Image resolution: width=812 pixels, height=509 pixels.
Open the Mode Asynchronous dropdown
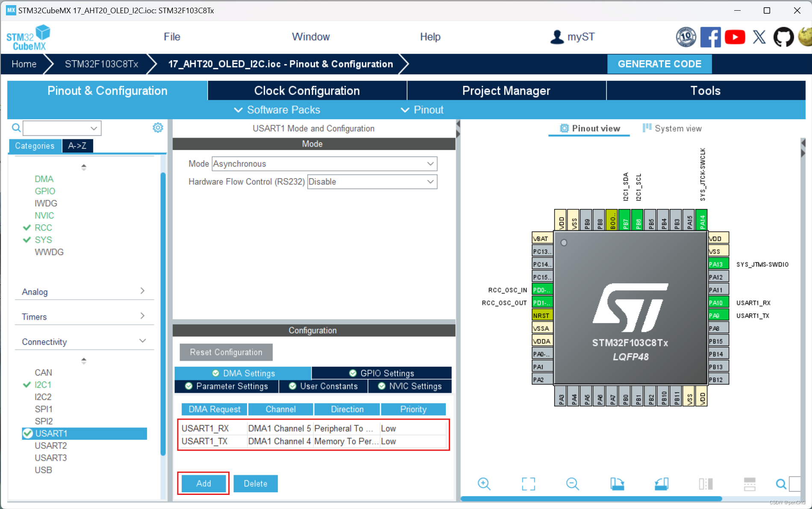324,164
